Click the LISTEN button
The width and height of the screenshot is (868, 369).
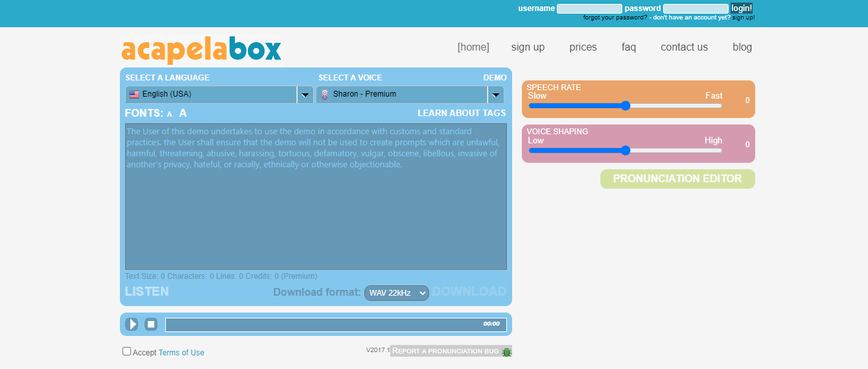(147, 292)
